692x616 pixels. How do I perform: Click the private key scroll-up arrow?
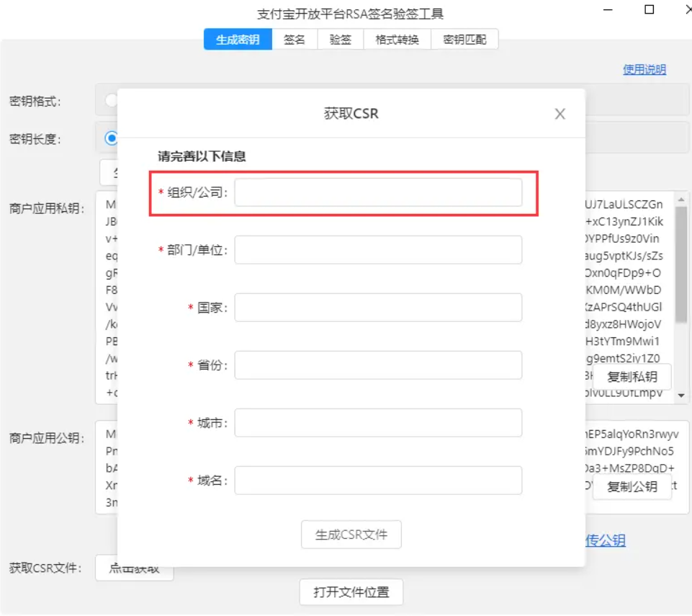point(681,199)
